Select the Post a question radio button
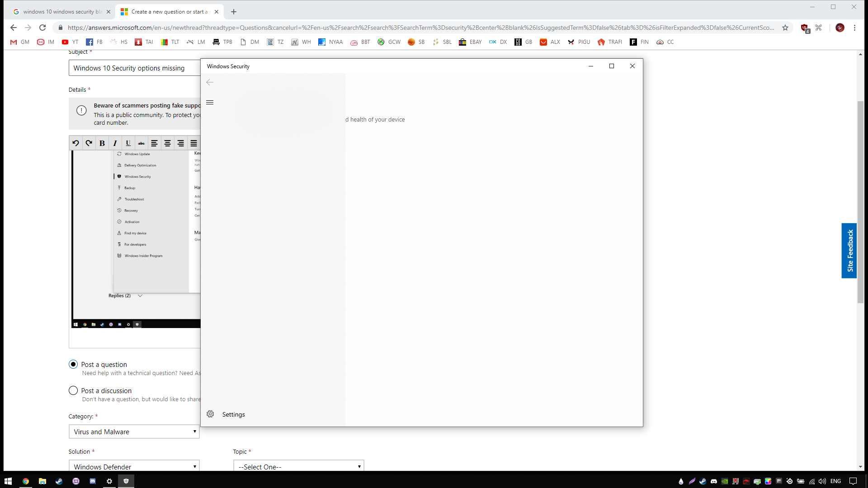The width and height of the screenshot is (868, 488). pos(73,364)
